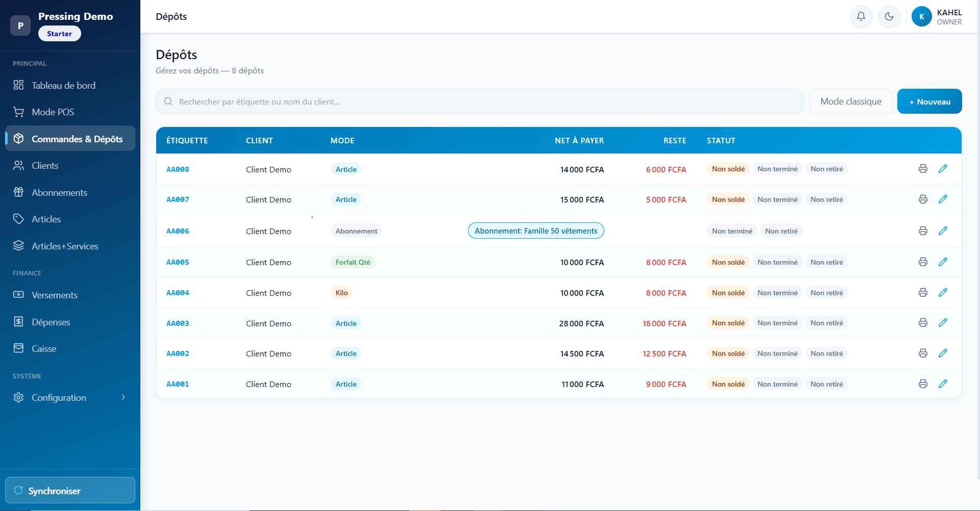Viewport: 980px width, 511px height.
Task: Click the Starter plan badge
Action: click(59, 34)
